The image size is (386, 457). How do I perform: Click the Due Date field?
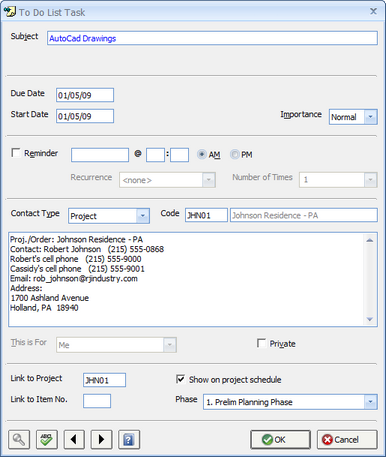tap(85, 95)
